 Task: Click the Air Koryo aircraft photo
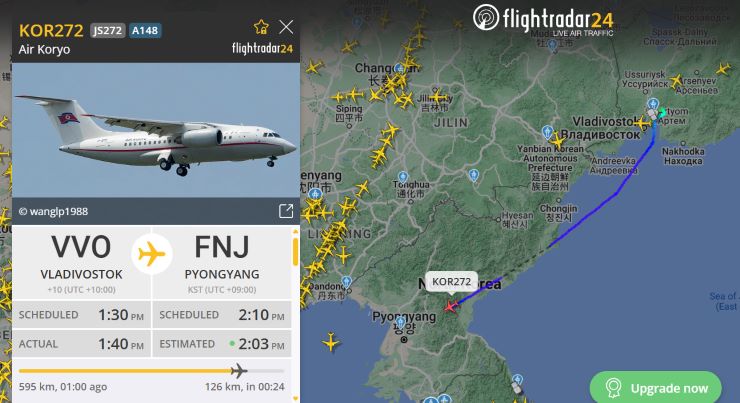click(x=156, y=130)
